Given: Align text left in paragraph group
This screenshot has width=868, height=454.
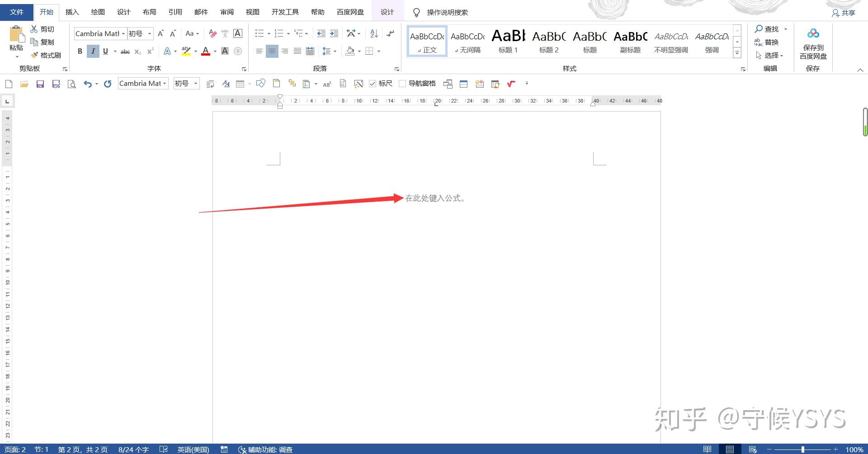Looking at the screenshot, I should 259,51.
